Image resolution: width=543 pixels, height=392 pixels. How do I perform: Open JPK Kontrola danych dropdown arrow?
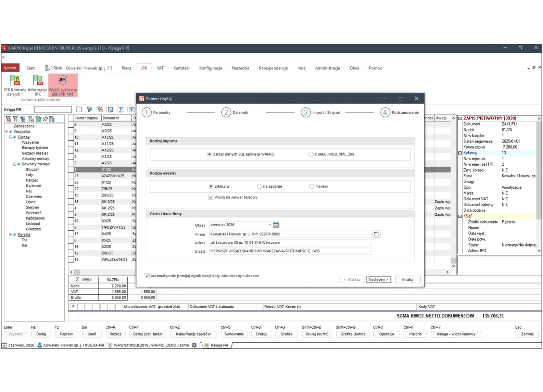click(x=22, y=94)
